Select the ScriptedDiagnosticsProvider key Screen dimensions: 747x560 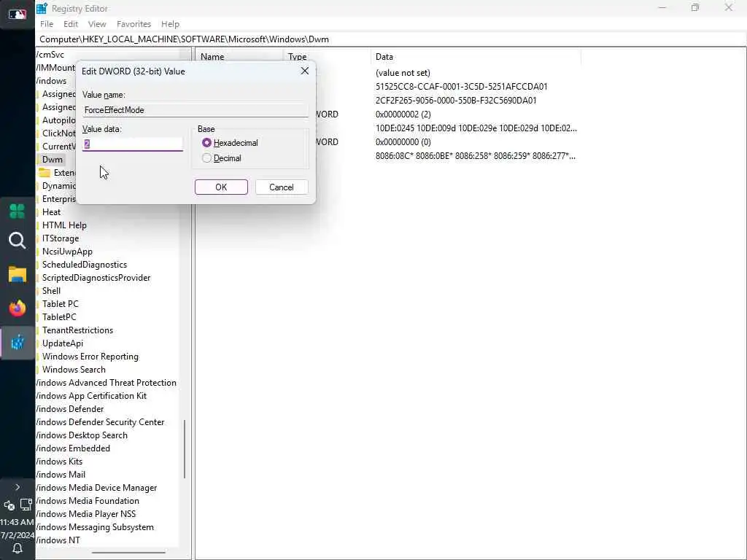tap(96, 278)
